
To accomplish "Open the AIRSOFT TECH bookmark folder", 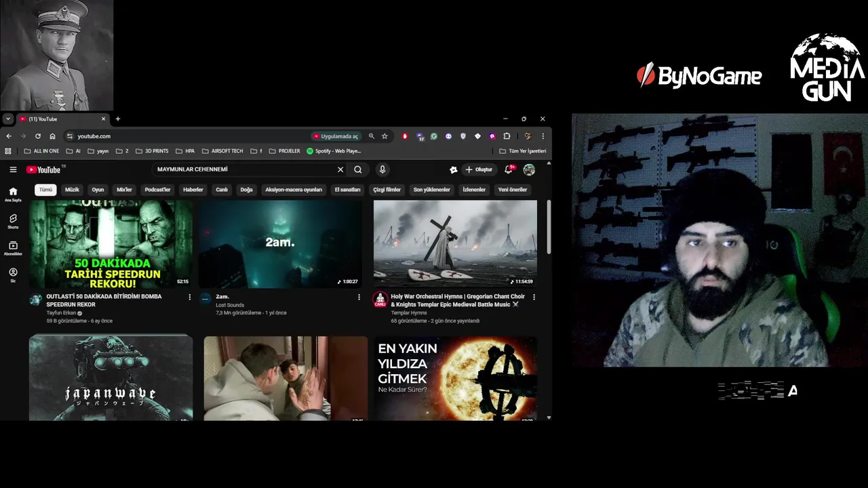I will (x=222, y=151).
